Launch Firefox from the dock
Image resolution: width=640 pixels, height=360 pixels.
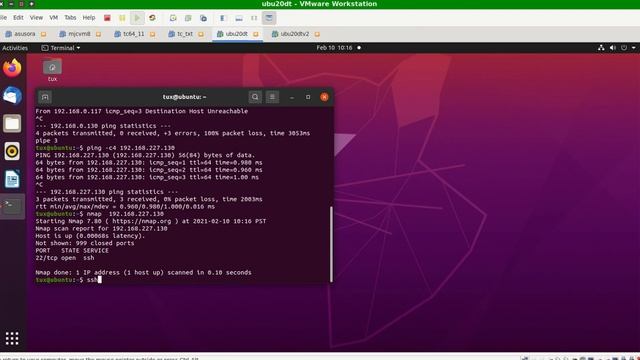click(12, 68)
